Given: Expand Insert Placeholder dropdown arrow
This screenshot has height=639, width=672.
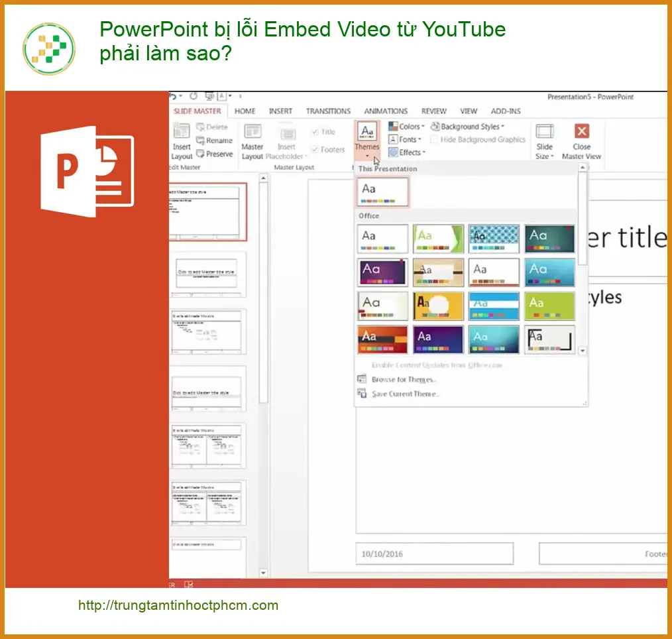Looking at the screenshot, I should pyautogui.click(x=306, y=156).
